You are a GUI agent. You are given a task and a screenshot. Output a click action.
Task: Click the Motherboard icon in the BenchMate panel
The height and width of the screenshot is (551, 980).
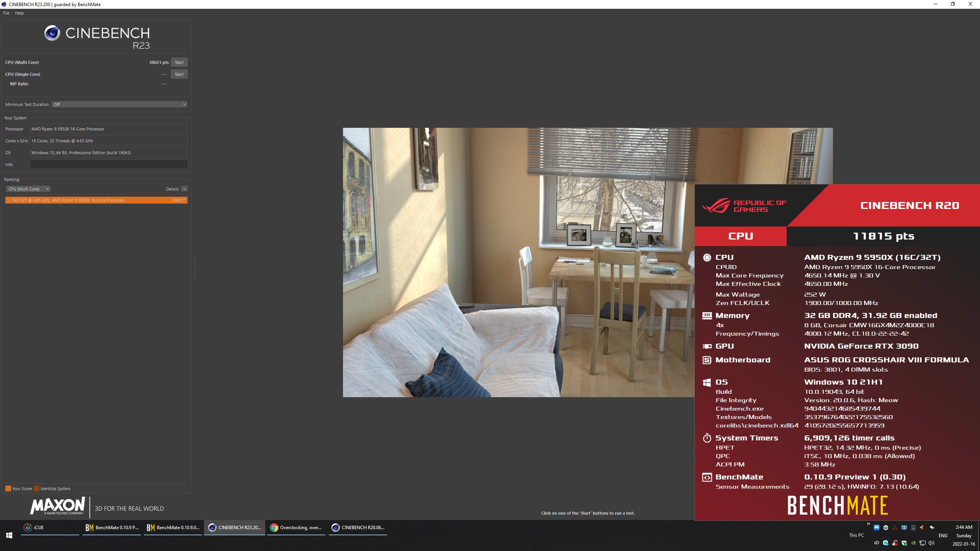pos(707,360)
